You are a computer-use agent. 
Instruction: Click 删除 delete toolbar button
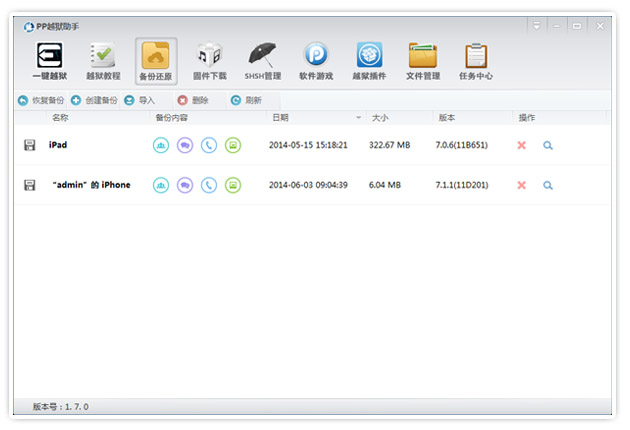[193, 100]
